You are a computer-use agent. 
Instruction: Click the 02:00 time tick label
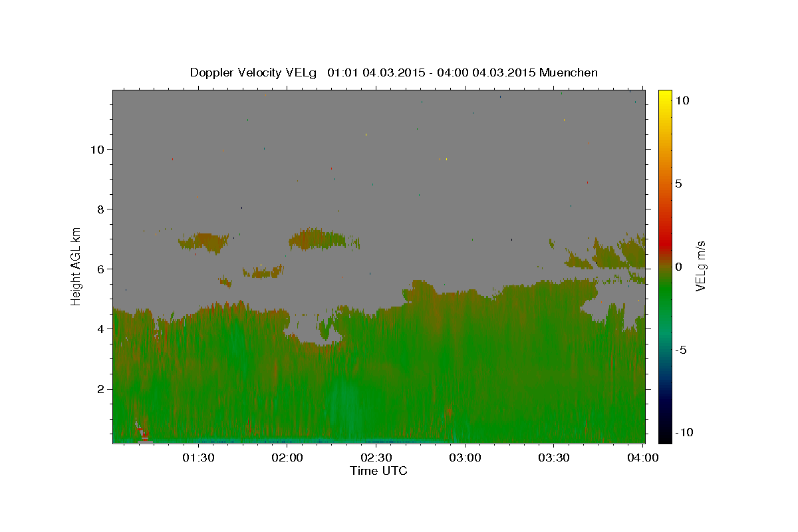(x=287, y=458)
